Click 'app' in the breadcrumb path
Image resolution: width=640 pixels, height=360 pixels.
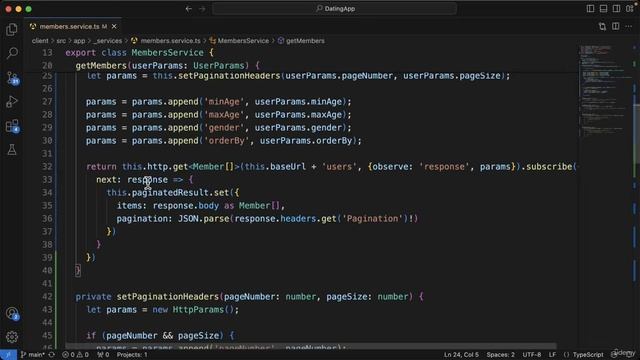pos(79,41)
